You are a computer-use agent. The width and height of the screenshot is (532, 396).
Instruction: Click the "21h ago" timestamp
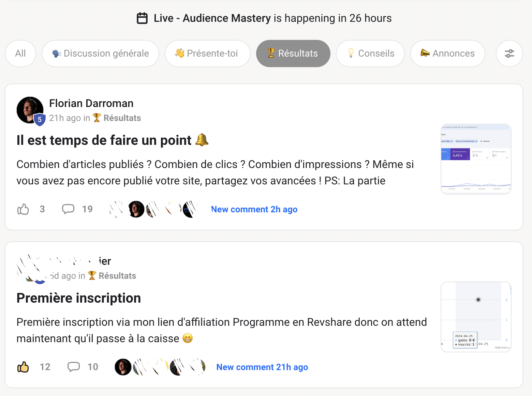coord(65,118)
